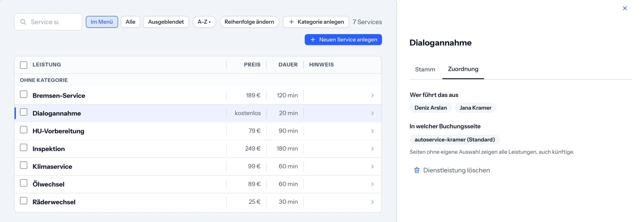Screen dimensions: 644x222
Task: Open Bremsen-Service row chevron
Action: coord(372,96)
